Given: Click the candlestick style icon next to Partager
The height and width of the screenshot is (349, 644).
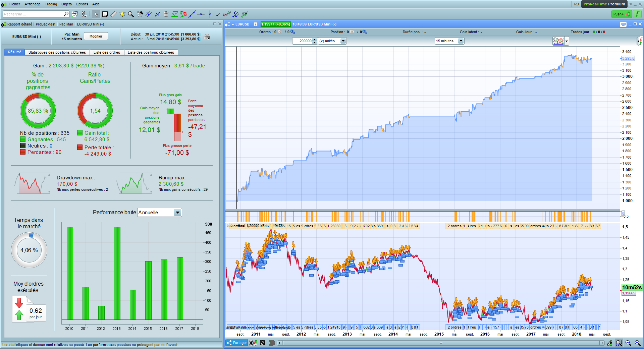Looking at the screenshot, I should tap(253, 343).
